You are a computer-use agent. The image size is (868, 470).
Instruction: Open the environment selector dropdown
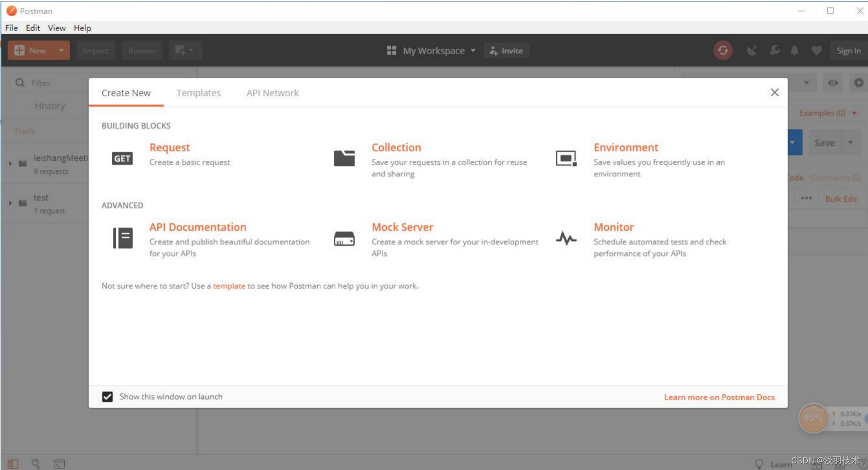[806, 83]
